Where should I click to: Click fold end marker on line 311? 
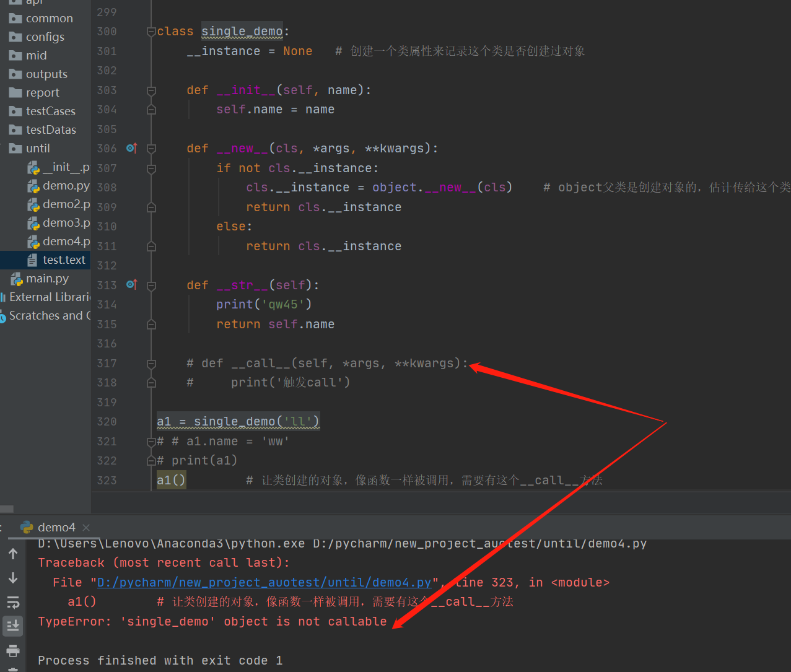coord(151,246)
